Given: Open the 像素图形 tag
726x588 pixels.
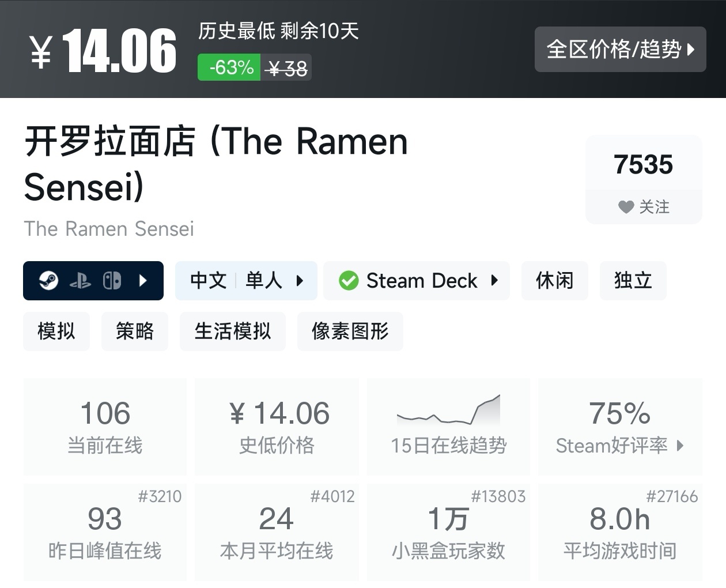Looking at the screenshot, I should point(350,331).
